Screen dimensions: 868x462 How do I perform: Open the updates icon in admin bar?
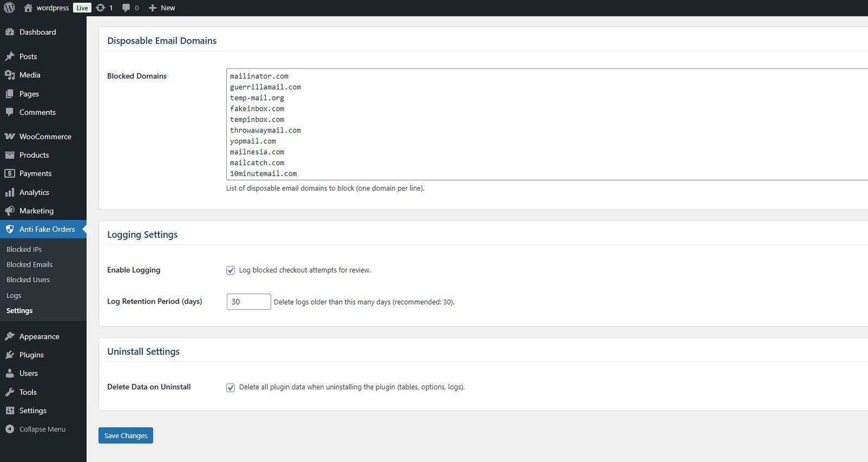pyautogui.click(x=100, y=8)
